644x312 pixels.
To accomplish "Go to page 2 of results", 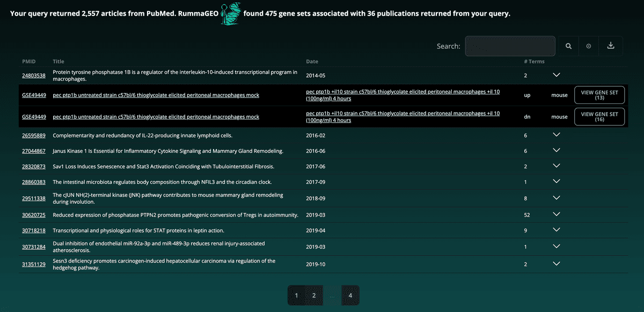I will (x=314, y=295).
